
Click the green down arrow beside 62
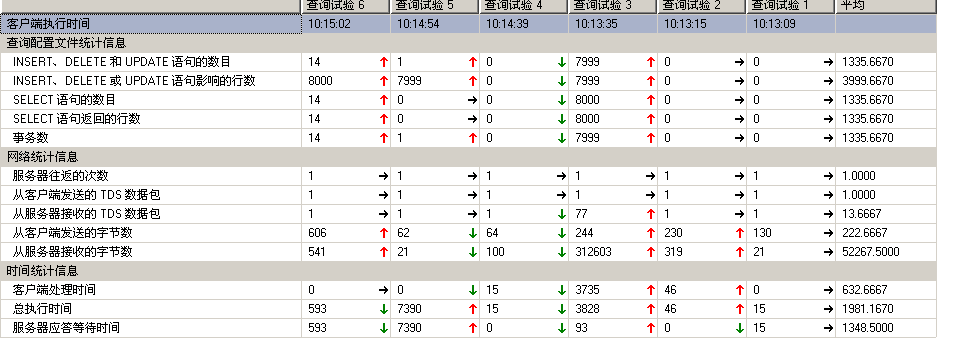(472, 233)
